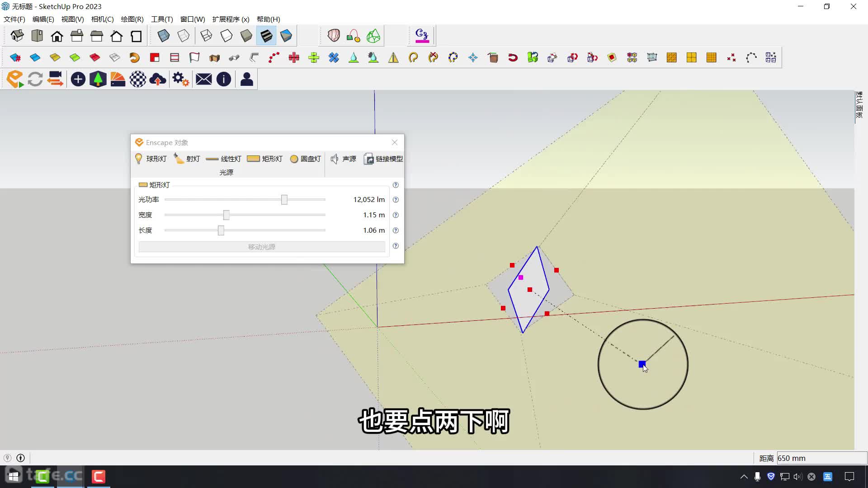
Task: Select the Front view house icon
Action: coord(57,36)
